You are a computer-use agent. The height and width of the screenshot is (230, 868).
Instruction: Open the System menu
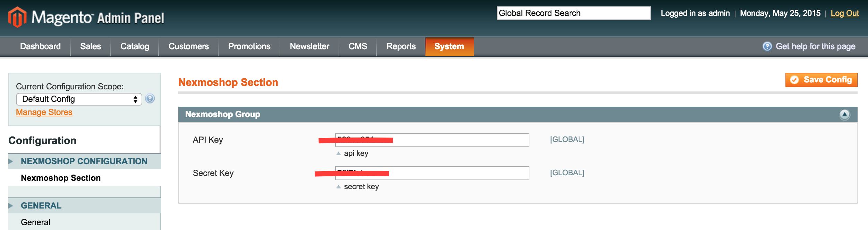pyautogui.click(x=449, y=46)
